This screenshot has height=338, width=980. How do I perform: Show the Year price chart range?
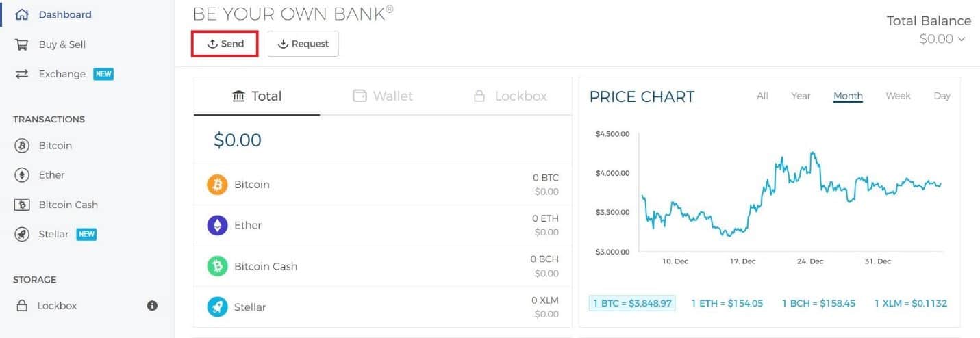point(801,96)
